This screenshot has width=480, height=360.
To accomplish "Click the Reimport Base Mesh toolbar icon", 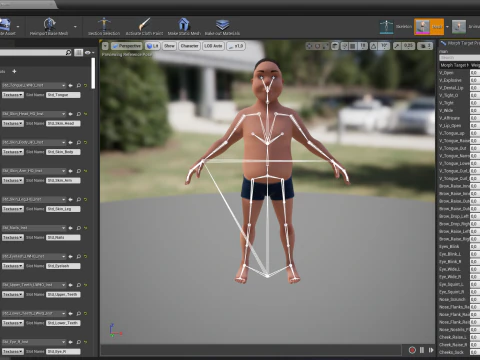I will [49, 24].
